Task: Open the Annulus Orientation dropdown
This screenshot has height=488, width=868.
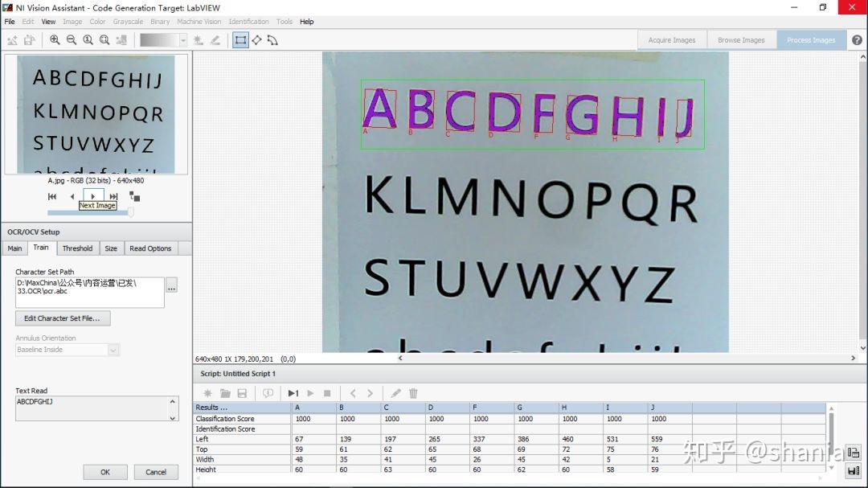Action: pos(113,350)
